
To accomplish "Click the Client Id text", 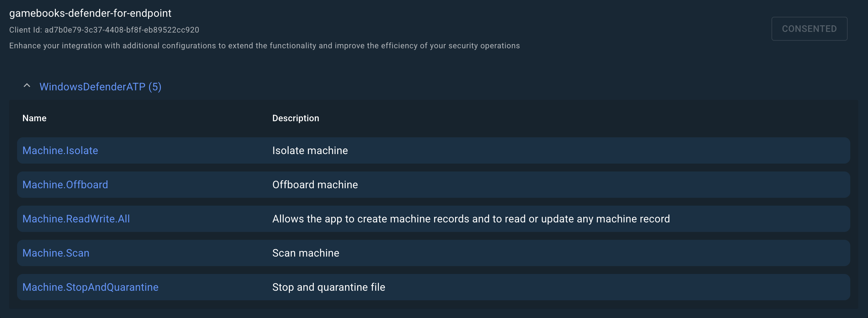I will coord(104,30).
